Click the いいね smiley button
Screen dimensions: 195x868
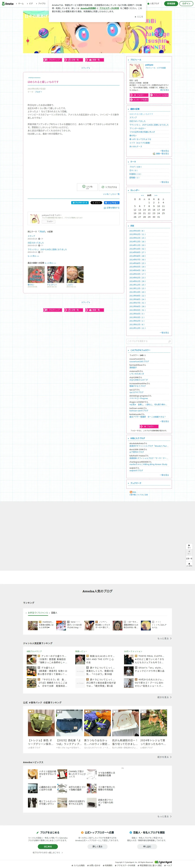point(87,187)
